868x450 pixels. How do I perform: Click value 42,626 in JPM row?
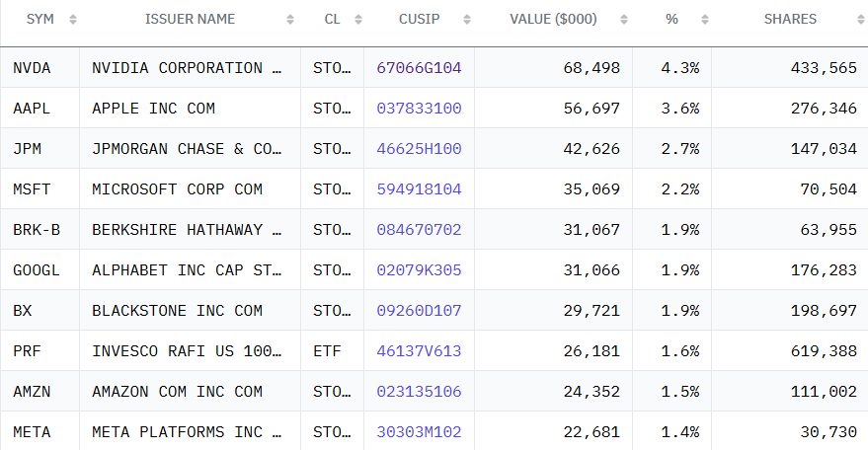click(592, 148)
